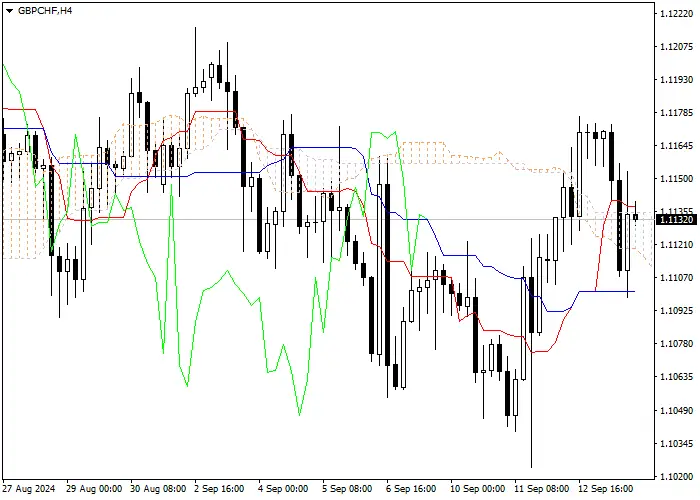Click the 1.11645 price axis label

click(676, 146)
